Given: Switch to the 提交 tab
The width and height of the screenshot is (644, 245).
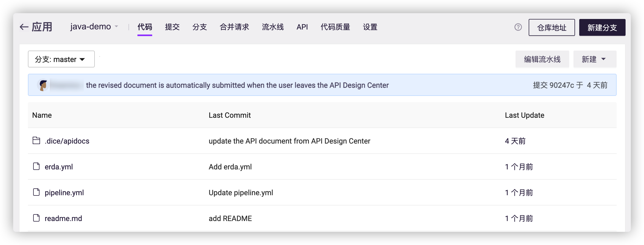Looking at the screenshot, I should pyautogui.click(x=172, y=27).
